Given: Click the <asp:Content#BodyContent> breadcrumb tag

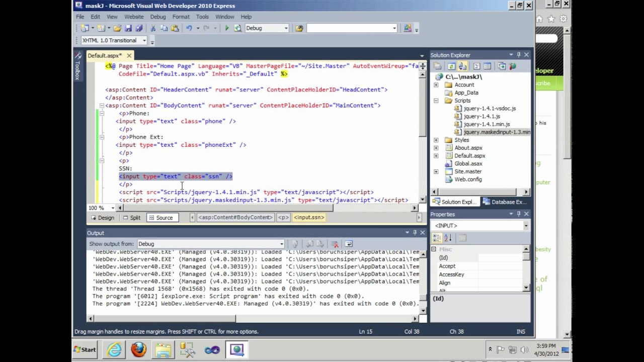Looking at the screenshot, I should (x=235, y=218).
